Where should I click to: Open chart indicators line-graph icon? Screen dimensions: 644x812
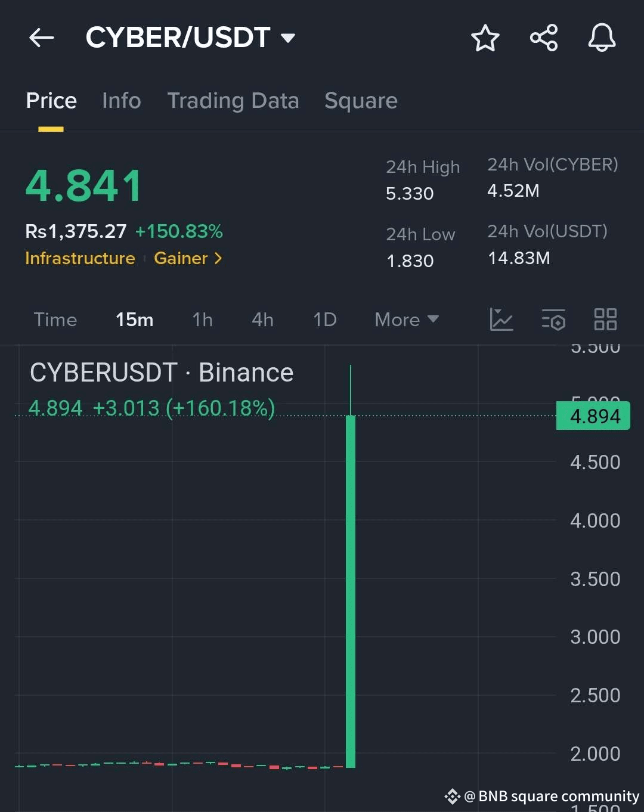(501, 320)
